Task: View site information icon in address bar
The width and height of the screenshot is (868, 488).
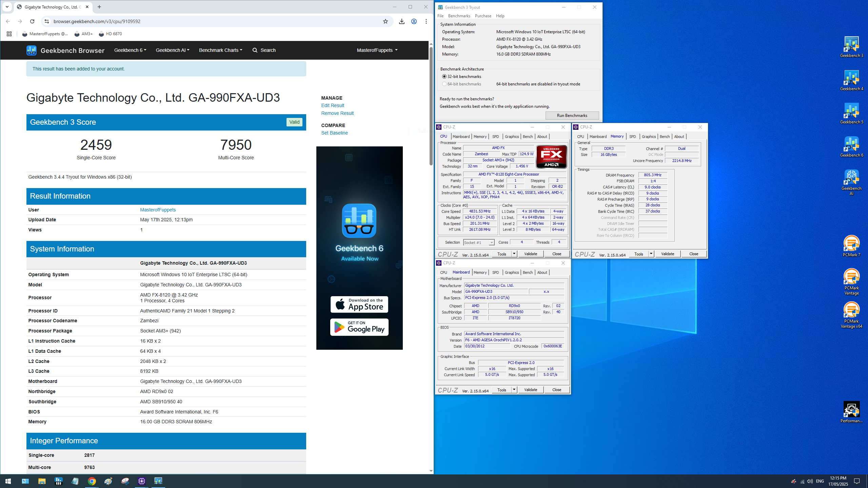Action: (47, 21)
